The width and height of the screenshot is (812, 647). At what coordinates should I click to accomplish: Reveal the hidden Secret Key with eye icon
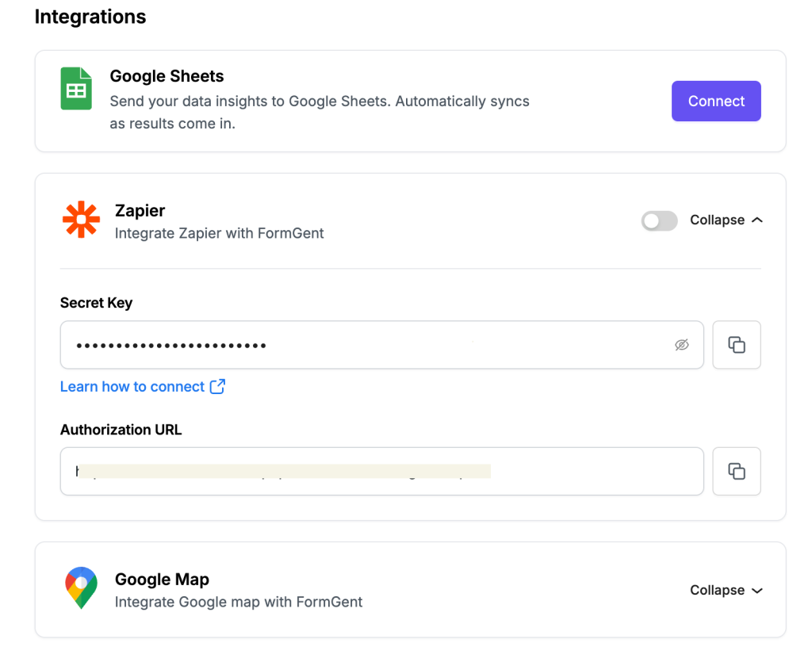tap(681, 345)
